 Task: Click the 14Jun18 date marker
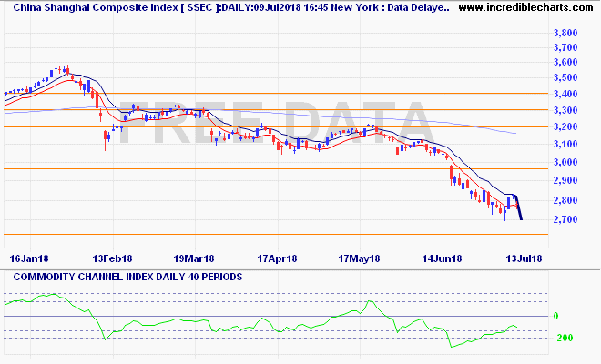tap(441, 258)
